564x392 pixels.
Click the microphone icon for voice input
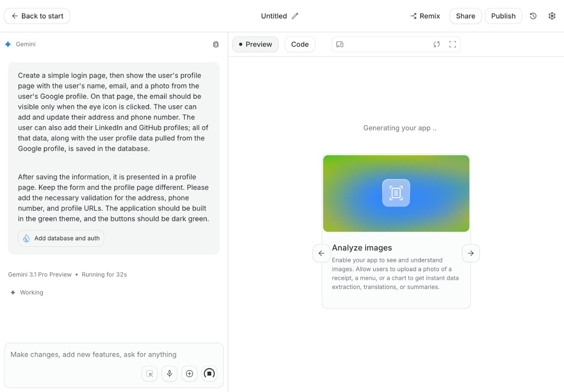(x=169, y=374)
